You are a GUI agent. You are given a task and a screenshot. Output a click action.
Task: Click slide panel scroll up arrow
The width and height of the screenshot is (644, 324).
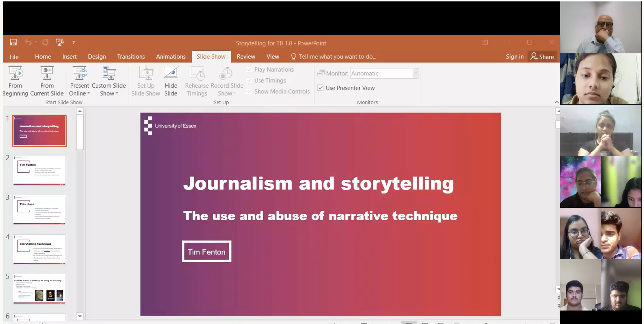[x=80, y=111]
